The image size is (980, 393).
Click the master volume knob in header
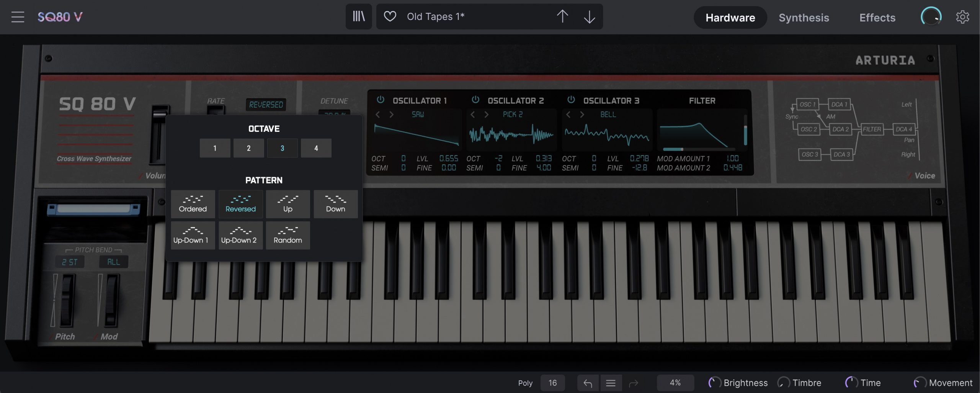tap(931, 17)
